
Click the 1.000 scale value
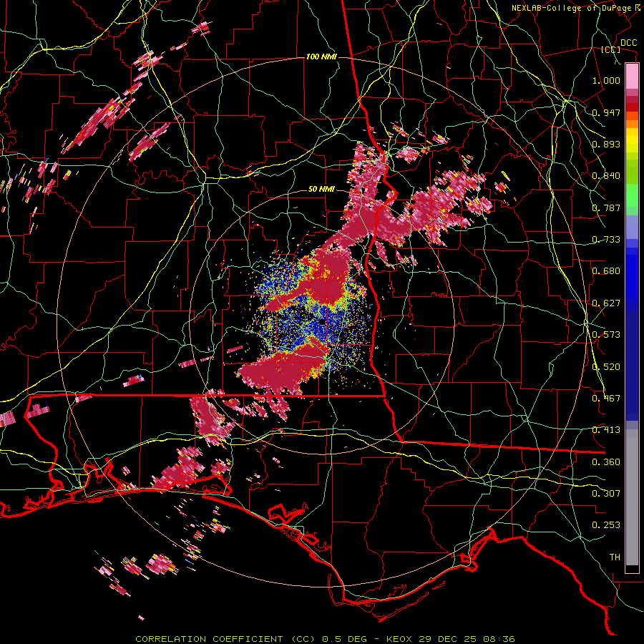pos(606,80)
